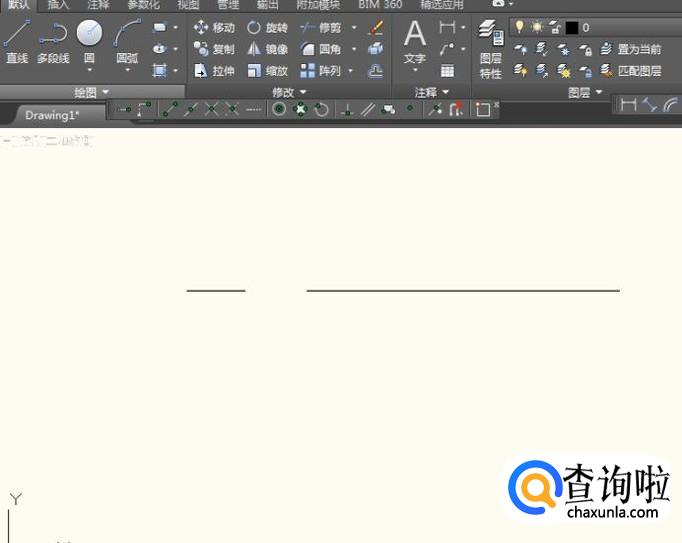Click the Erase tool icon
This screenshot has width=682, height=543.
[375, 27]
